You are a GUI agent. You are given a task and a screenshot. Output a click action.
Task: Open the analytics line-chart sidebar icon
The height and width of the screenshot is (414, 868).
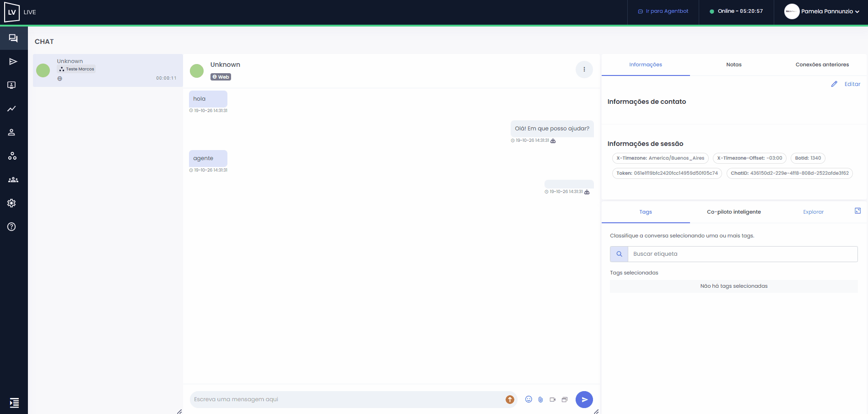coord(12,109)
